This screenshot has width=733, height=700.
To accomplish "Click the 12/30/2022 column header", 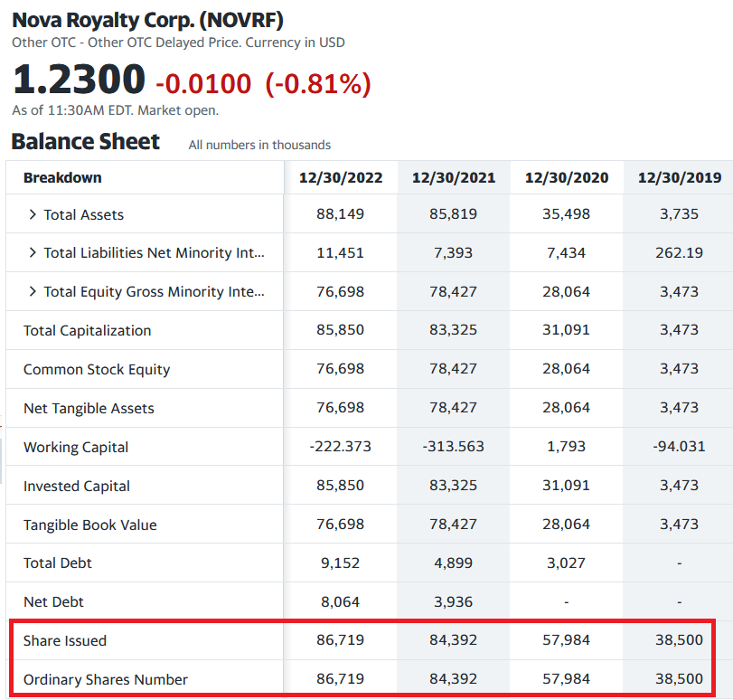I will [341, 177].
